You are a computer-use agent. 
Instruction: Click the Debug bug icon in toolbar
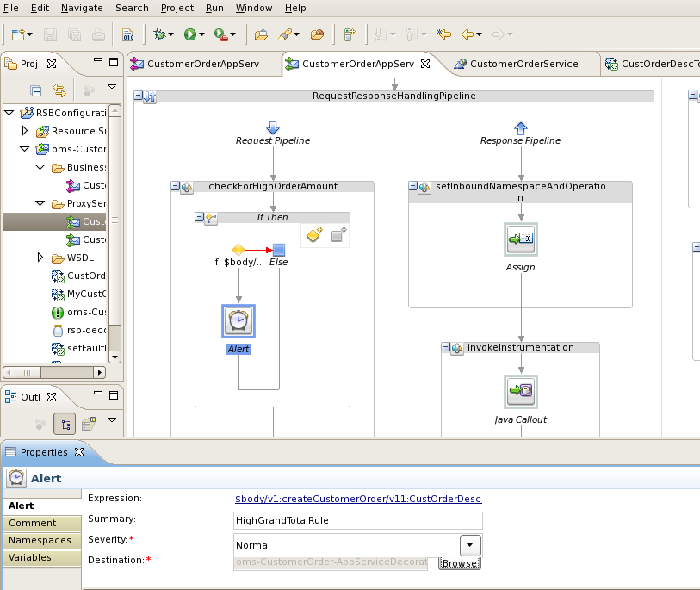(x=159, y=34)
